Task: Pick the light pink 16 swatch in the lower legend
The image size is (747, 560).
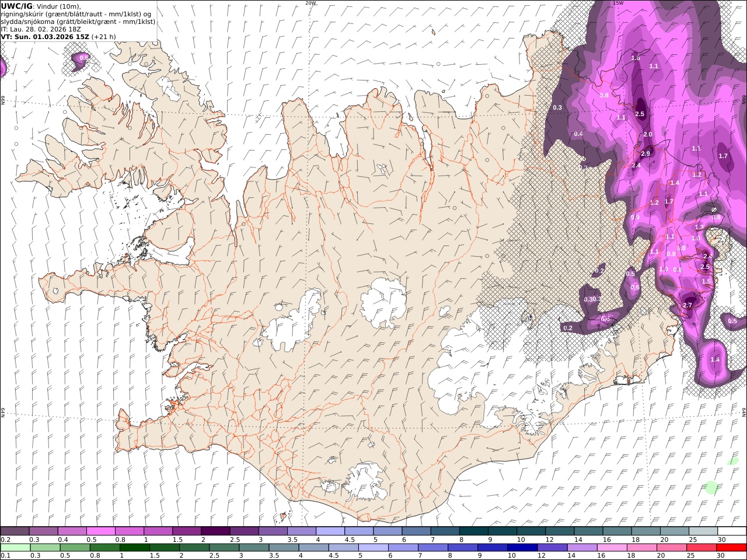Action: pos(612,548)
